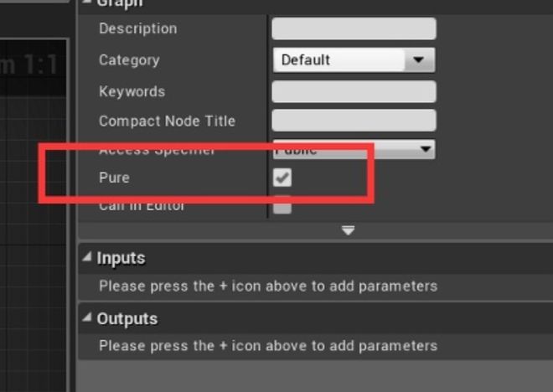
Task: Open Category dropdown arrow
Action: click(x=419, y=59)
